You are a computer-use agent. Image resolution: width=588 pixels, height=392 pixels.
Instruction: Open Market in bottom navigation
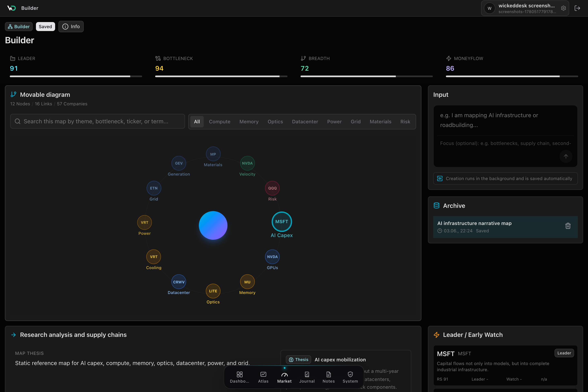click(284, 377)
